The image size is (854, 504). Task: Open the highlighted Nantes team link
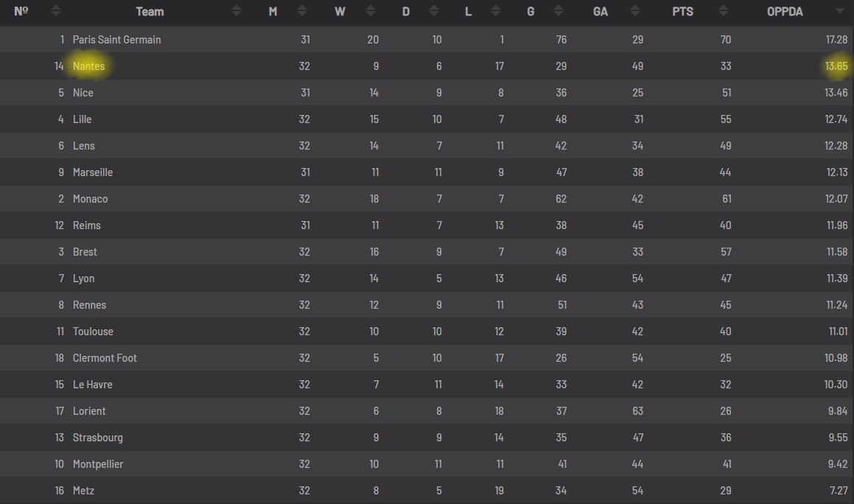coord(88,66)
